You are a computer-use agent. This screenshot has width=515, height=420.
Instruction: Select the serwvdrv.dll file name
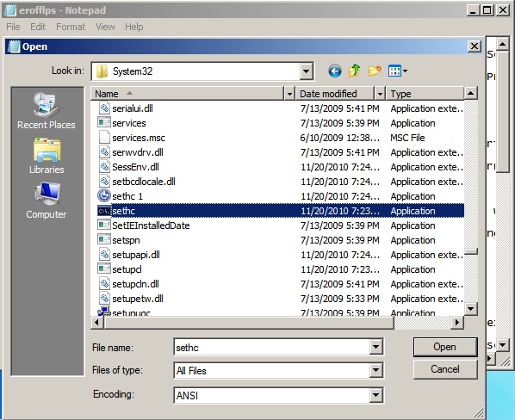pos(138,152)
